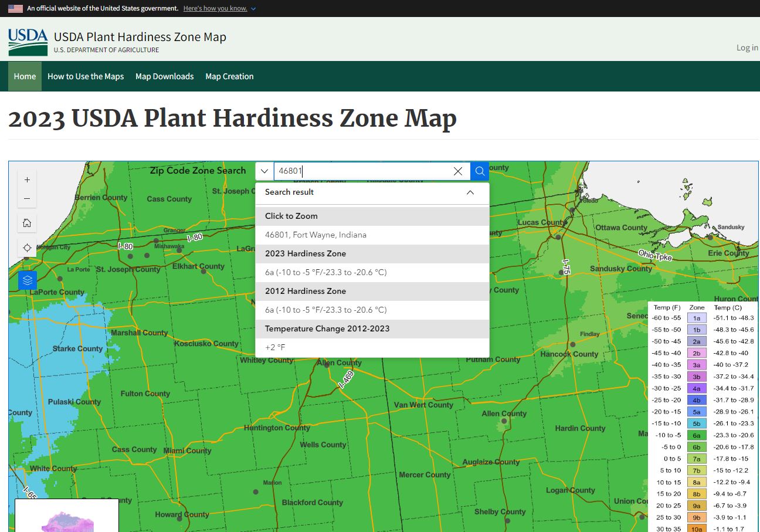Expand "Here's how you know" disclosure
760x532 pixels.
click(219, 9)
